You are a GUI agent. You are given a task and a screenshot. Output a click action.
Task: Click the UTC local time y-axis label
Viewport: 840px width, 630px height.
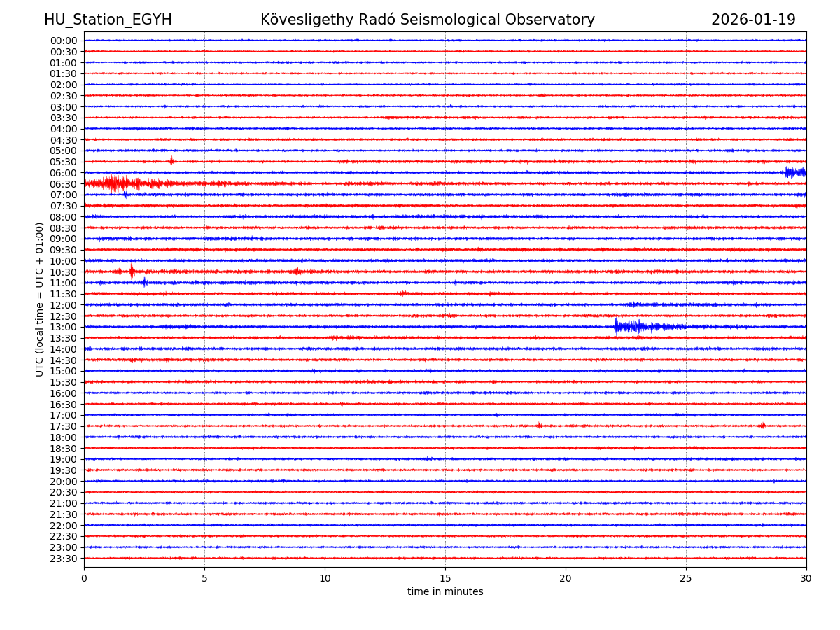[40, 299]
